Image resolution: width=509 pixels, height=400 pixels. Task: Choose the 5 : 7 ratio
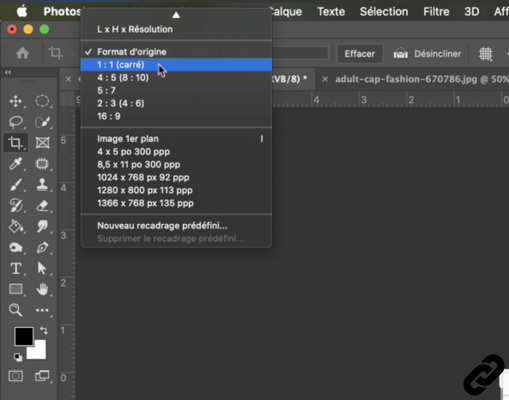176,90
